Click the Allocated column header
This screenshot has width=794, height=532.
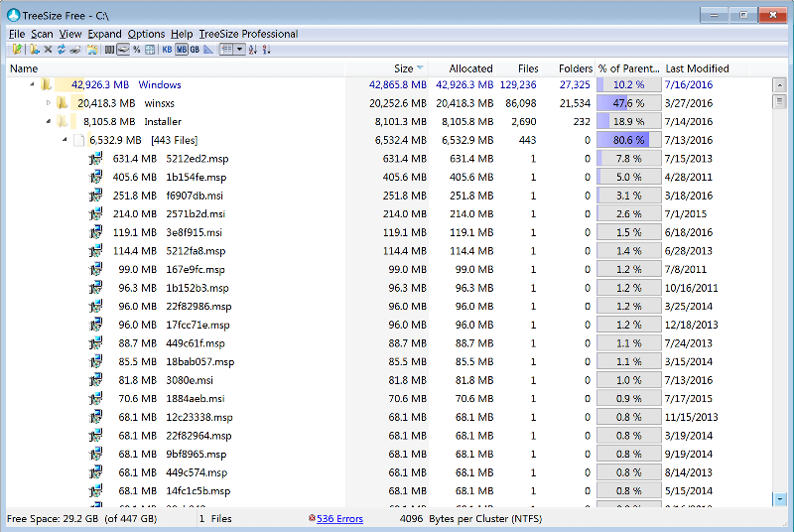463,68
